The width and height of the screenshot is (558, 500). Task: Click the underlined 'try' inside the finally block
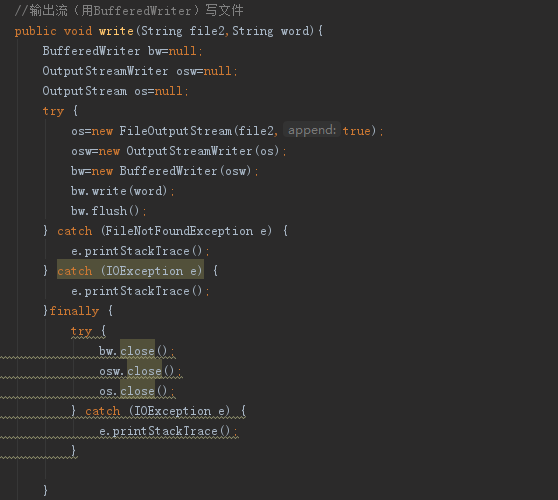[x=81, y=331]
